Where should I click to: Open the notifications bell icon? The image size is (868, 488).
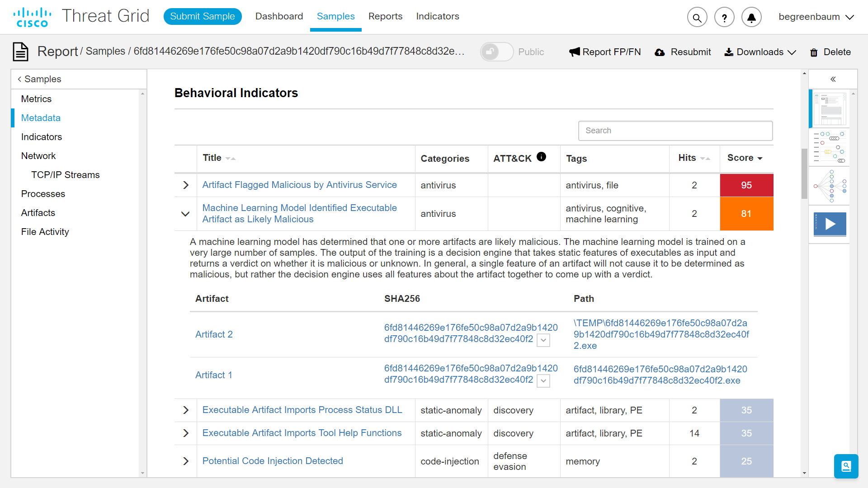pos(751,18)
